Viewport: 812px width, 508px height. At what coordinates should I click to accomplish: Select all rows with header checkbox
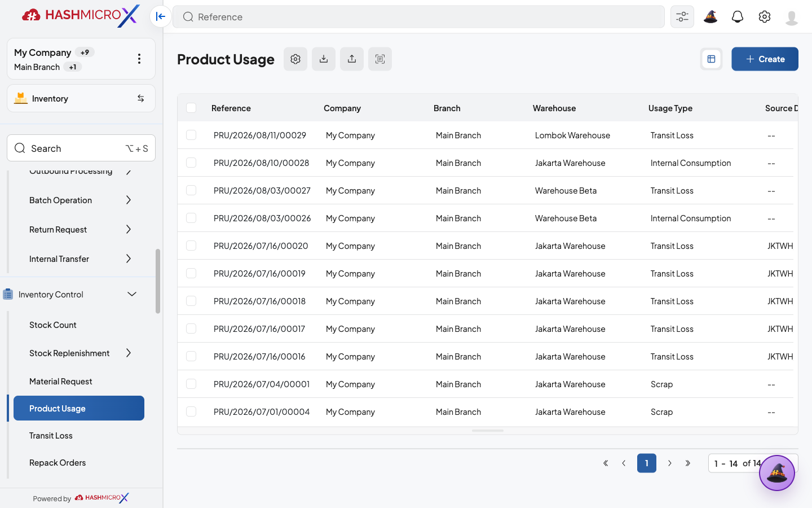(191, 108)
